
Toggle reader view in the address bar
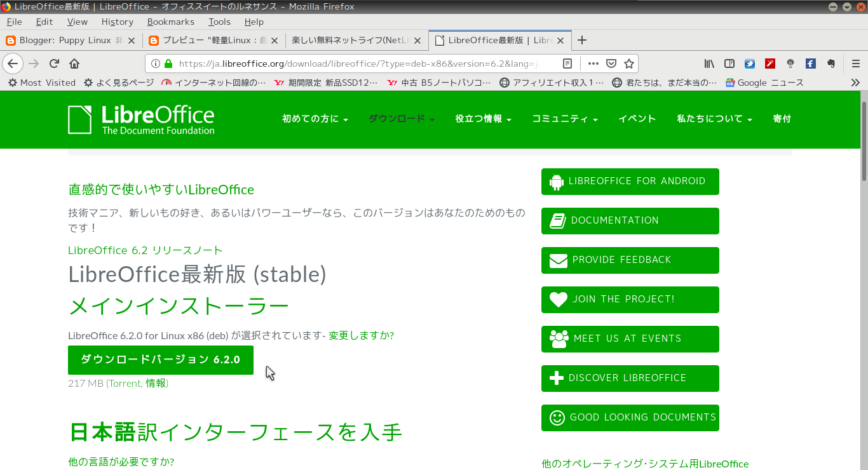567,64
